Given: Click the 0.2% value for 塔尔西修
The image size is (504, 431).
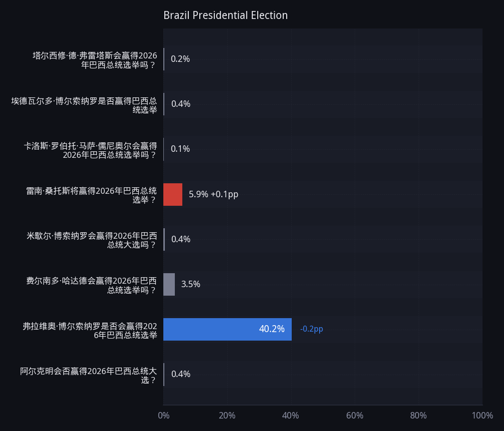Looking at the screenshot, I should pos(180,59).
